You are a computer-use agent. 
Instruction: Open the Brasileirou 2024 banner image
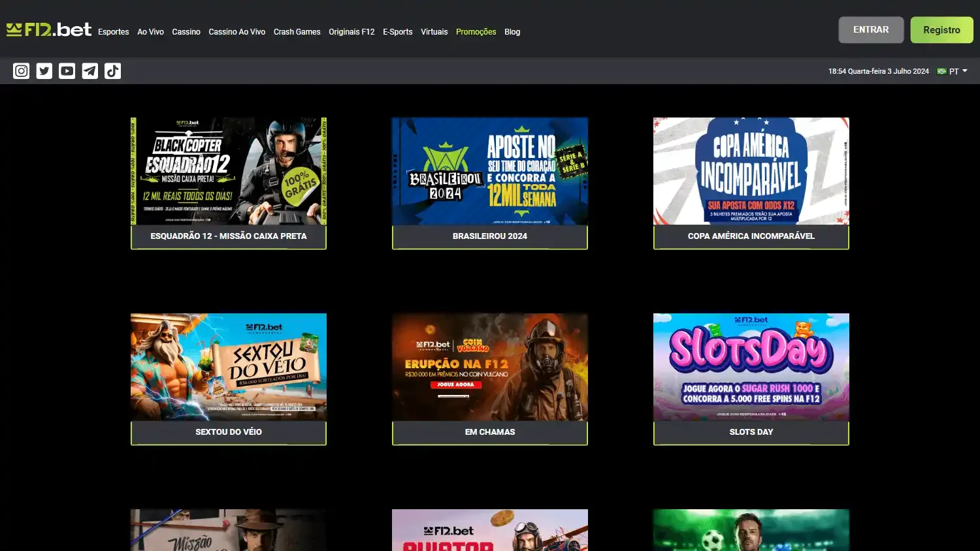coord(490,171)
